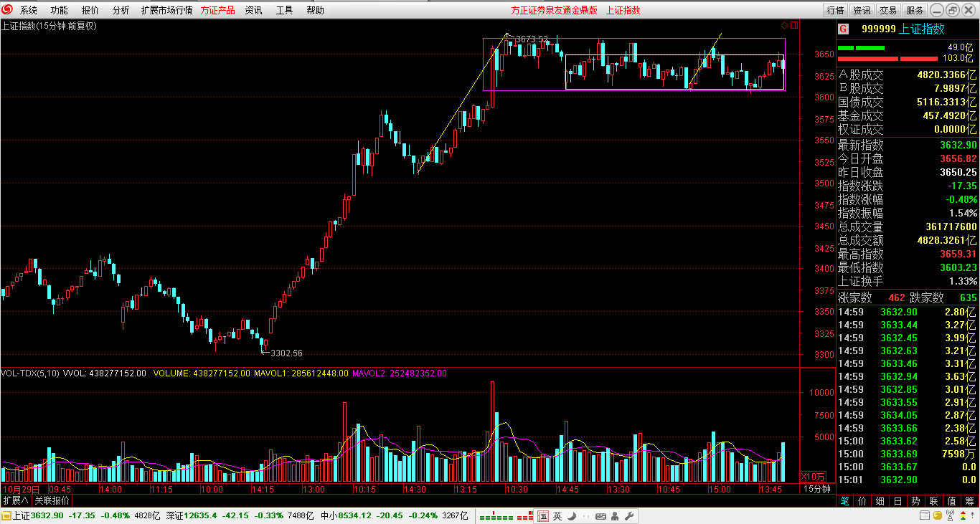Image resolution: width=980 pixels, height=524 pixels.
Task: Switch to the 关联报价 tab
Action: point(52,500)
